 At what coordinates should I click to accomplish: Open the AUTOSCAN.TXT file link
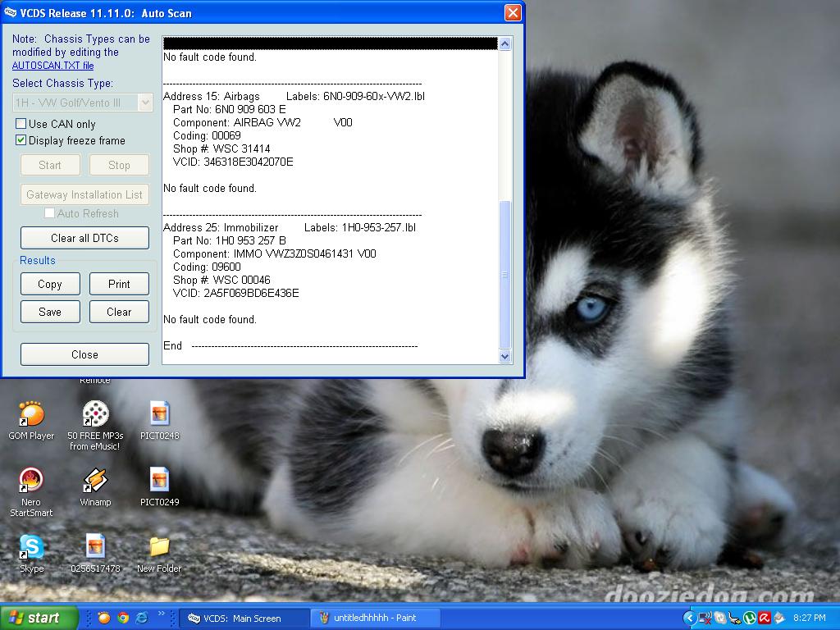coord(52,66)
